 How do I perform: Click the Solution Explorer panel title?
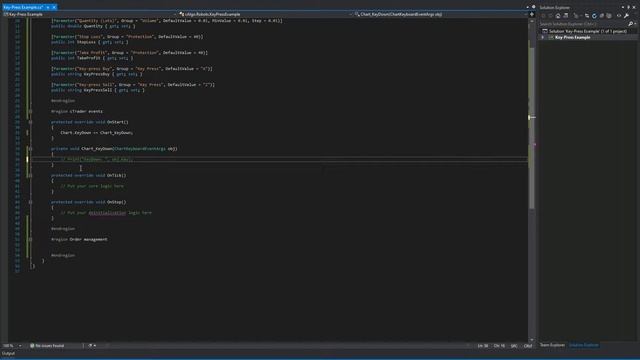tap(554, 7)
